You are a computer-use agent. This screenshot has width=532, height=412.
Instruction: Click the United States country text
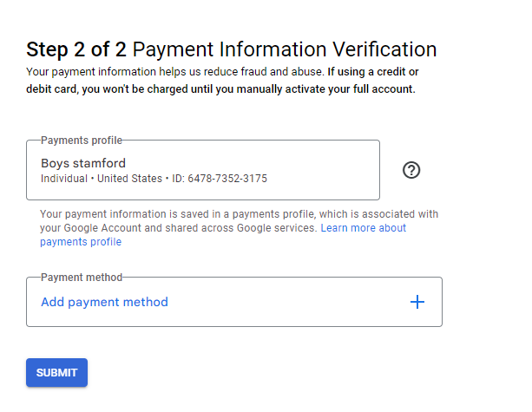(129, 179)
